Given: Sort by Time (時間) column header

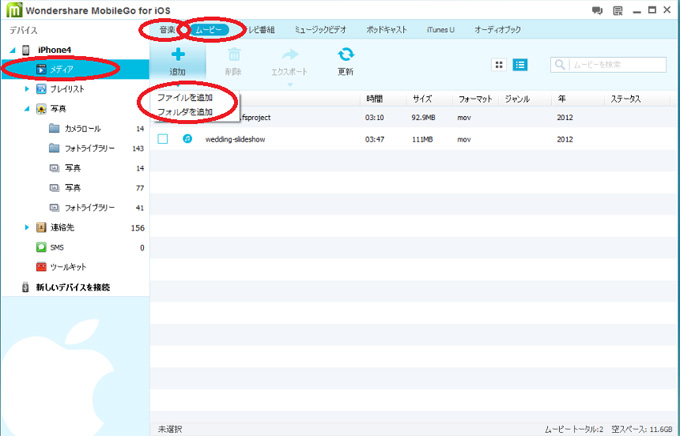Looking at the screenshot, I should pyautogui.click(x=374, y=99).
